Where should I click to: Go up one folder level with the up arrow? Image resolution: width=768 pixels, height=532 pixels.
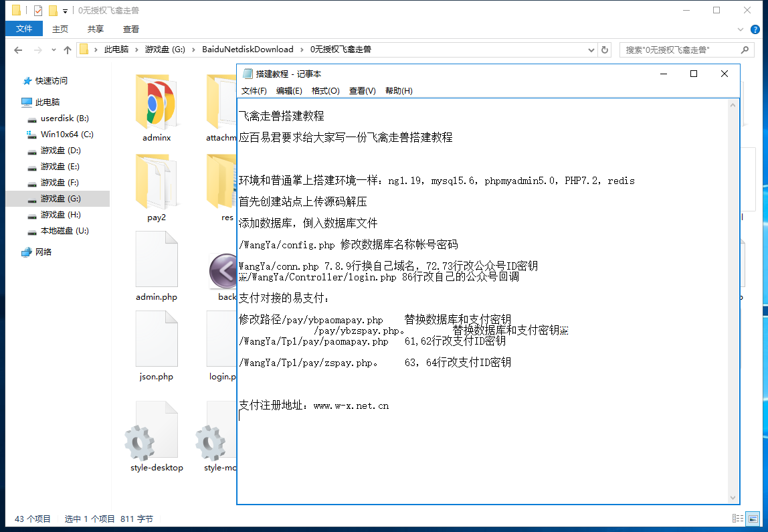click(x=68, y=50)
